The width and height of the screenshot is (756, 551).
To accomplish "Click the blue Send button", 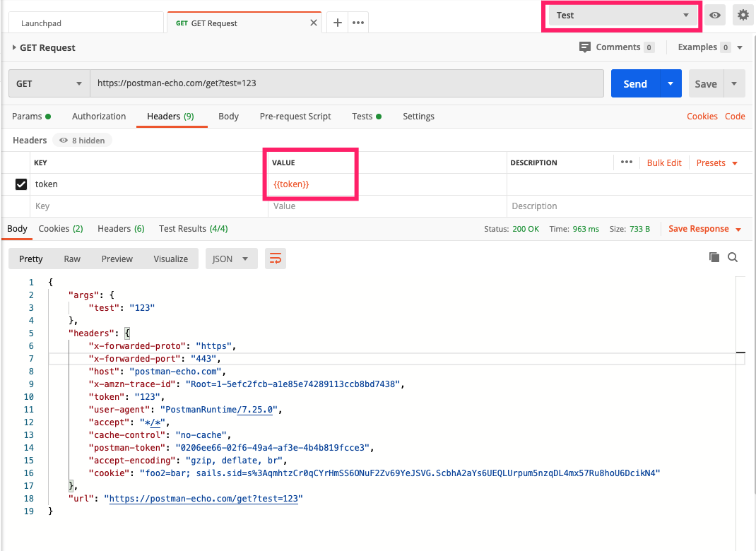I will (x=635, y=84).
